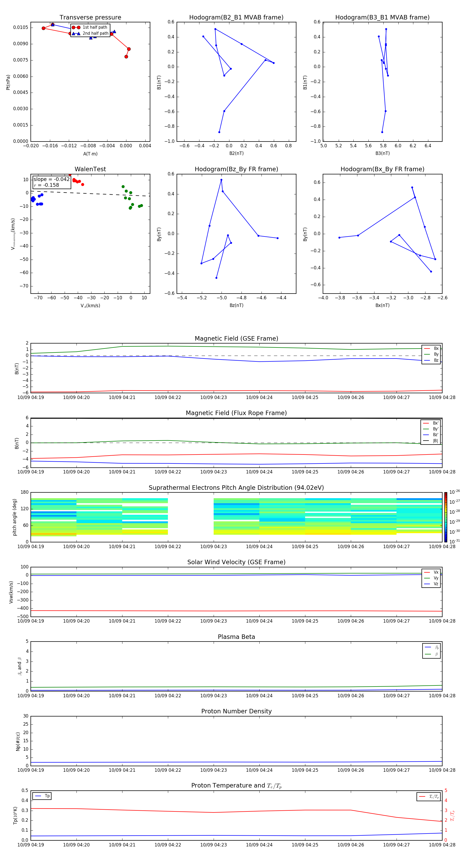Click the Vz legend entry in Solar Wind panel
The image size is (473, 868).
pos(431,584)
